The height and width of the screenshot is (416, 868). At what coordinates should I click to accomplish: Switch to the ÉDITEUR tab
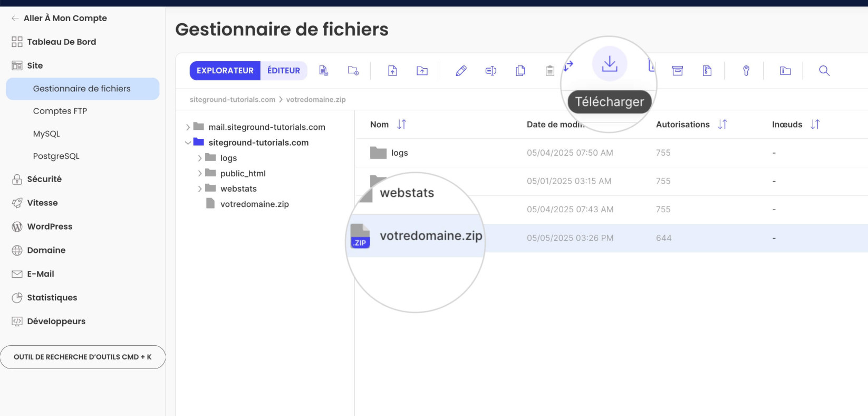tap(284, 71)
